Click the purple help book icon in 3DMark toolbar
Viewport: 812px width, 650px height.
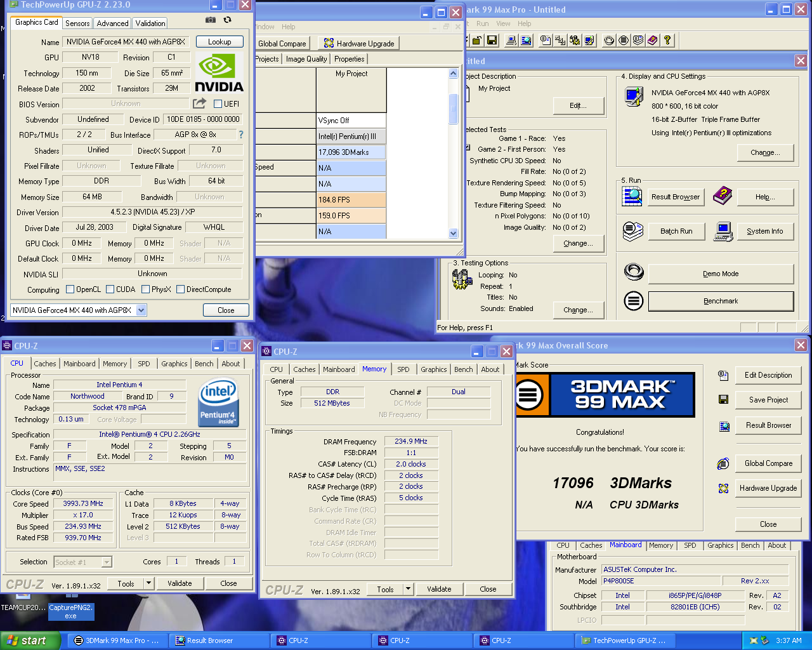[x=653, y=40]
